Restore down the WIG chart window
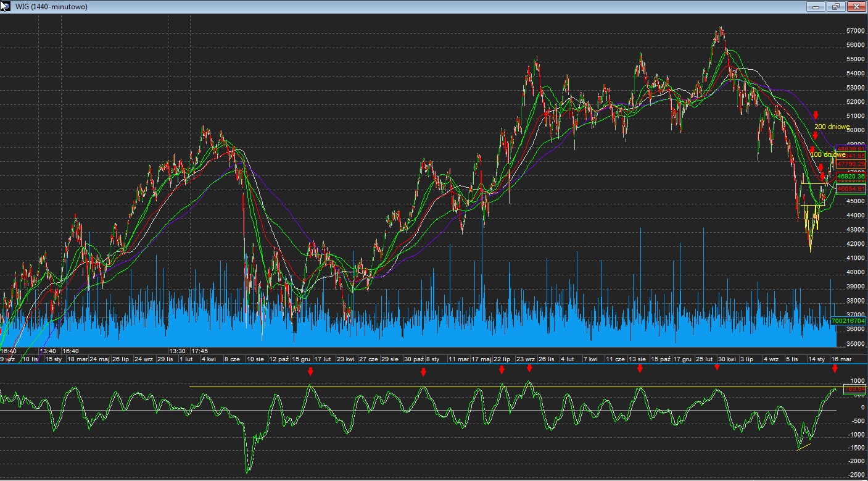Image resolution: width=868 pixels, height=481 pixels. click(835, 7)
